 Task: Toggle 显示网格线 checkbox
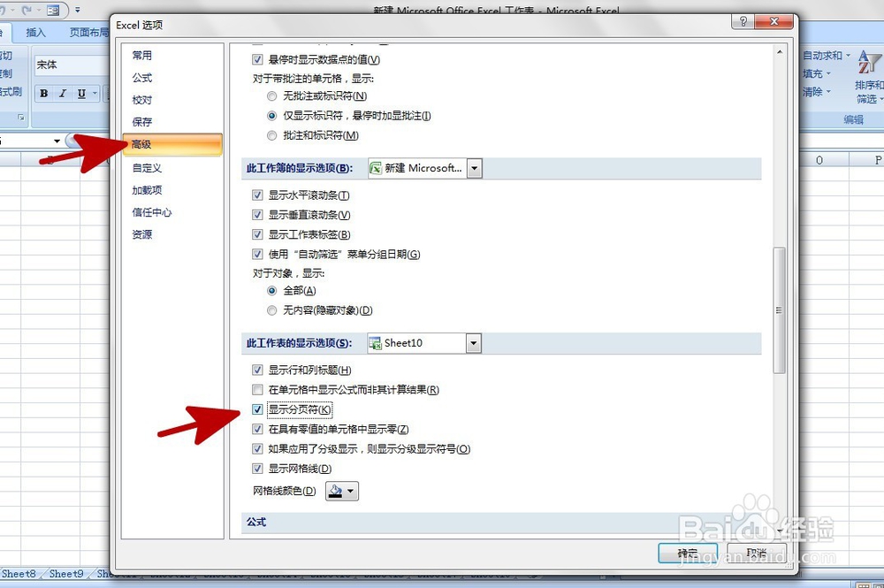pos(257,469)
